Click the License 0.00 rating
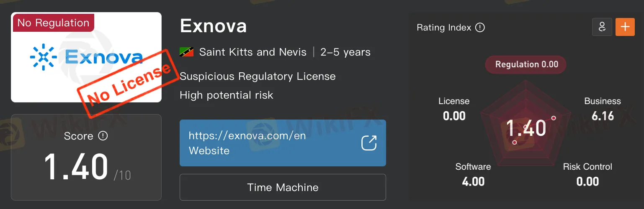The width and height of the screenshot is (644, 209). point(454,109)
